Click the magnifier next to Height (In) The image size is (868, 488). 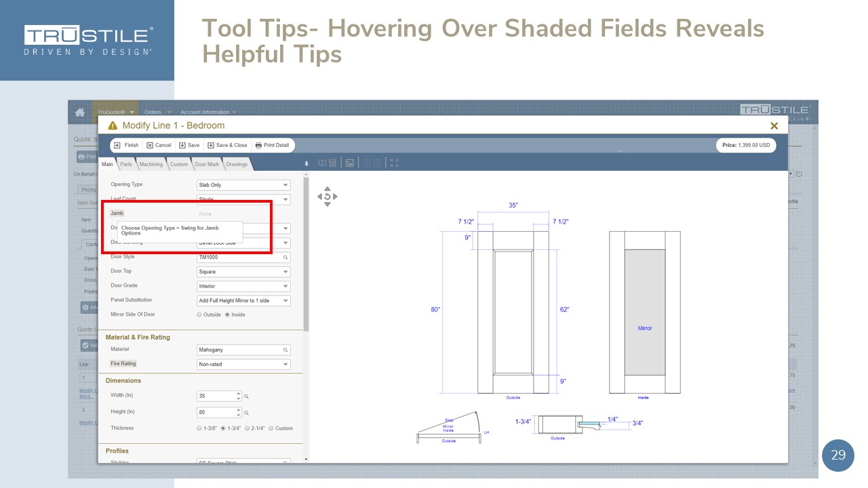[247, 413]
